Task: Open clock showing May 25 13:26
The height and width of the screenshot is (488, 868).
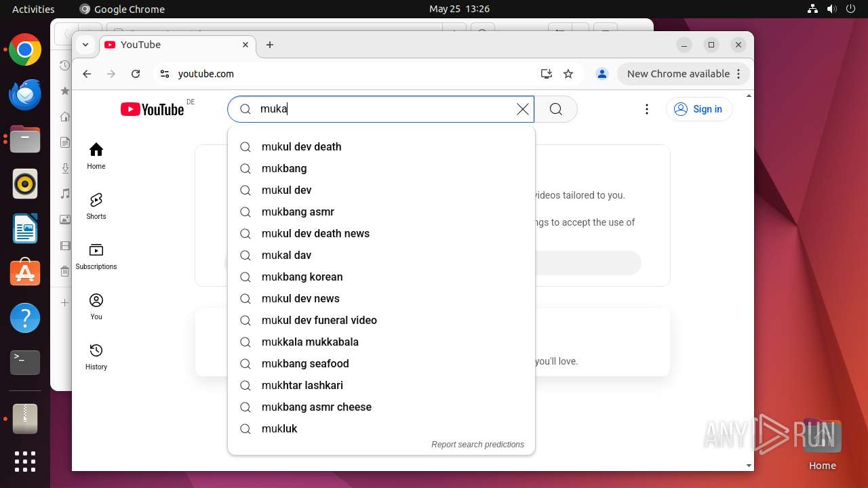Action: 459,9
